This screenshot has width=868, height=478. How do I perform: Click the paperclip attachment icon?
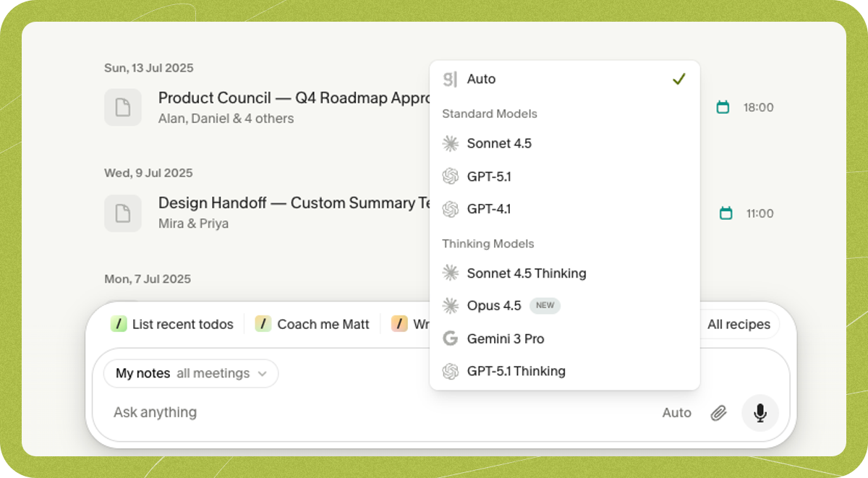coord(718,413)
